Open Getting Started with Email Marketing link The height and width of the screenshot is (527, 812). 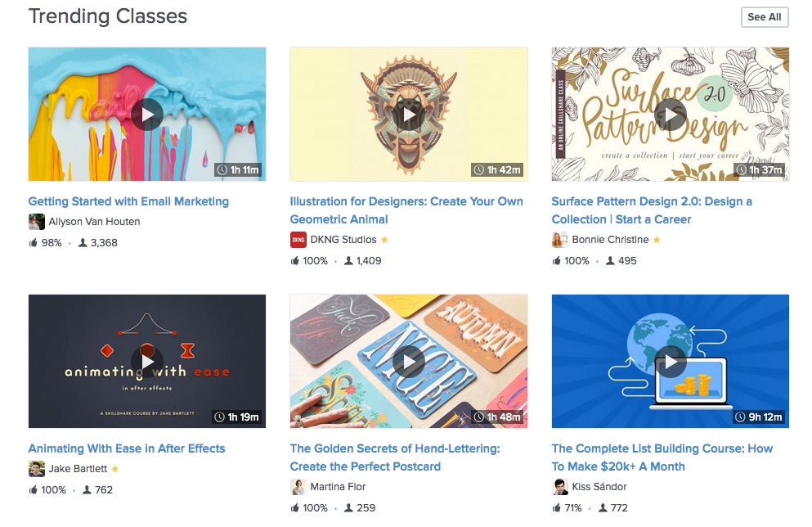click(128, 201)
